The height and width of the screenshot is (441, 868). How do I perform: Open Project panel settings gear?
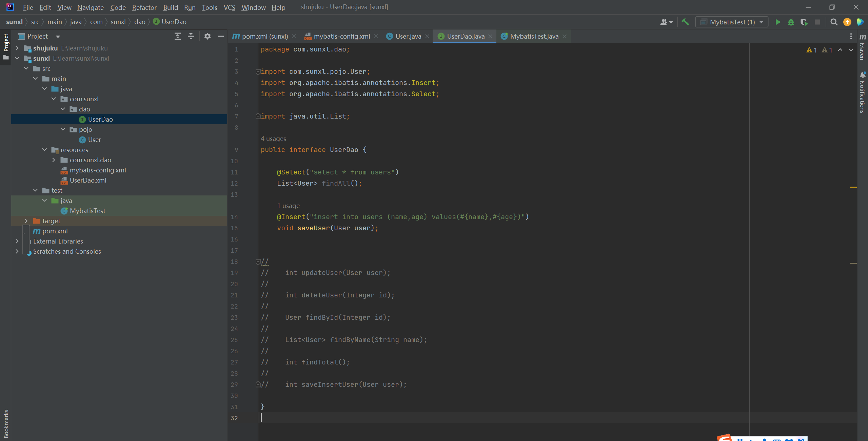(x=207, y=36)
